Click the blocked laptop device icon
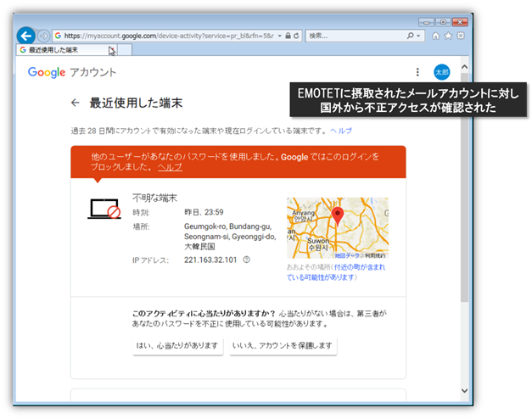The image size is (532, 419). coord(104,209)
